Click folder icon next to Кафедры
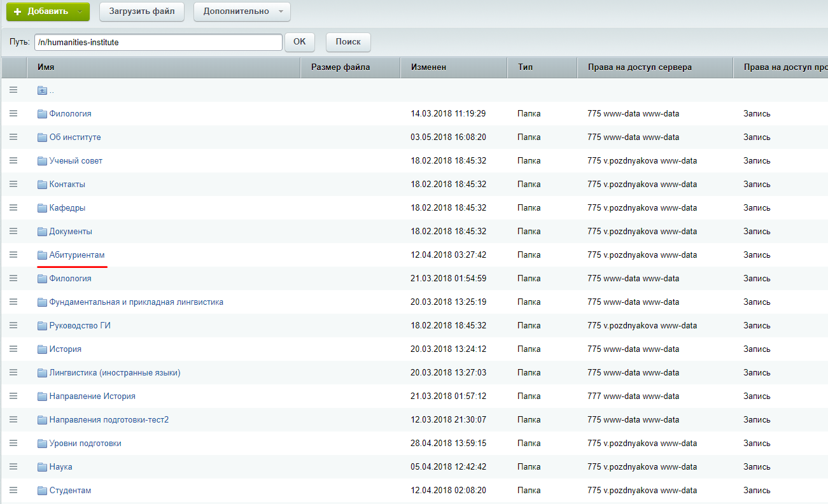This screenshot has width=828, height=504. (x=43, y=208)
